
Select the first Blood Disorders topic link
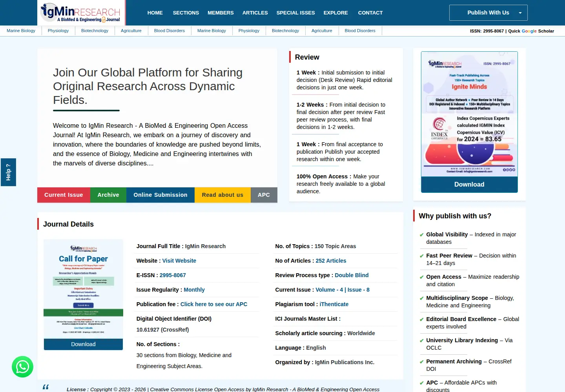point(169,31)
